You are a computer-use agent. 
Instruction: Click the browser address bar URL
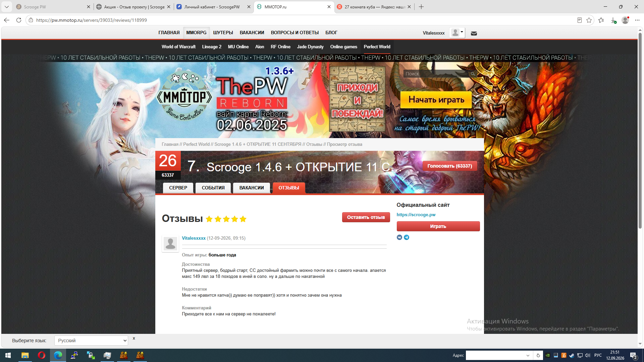coord(91,20)
